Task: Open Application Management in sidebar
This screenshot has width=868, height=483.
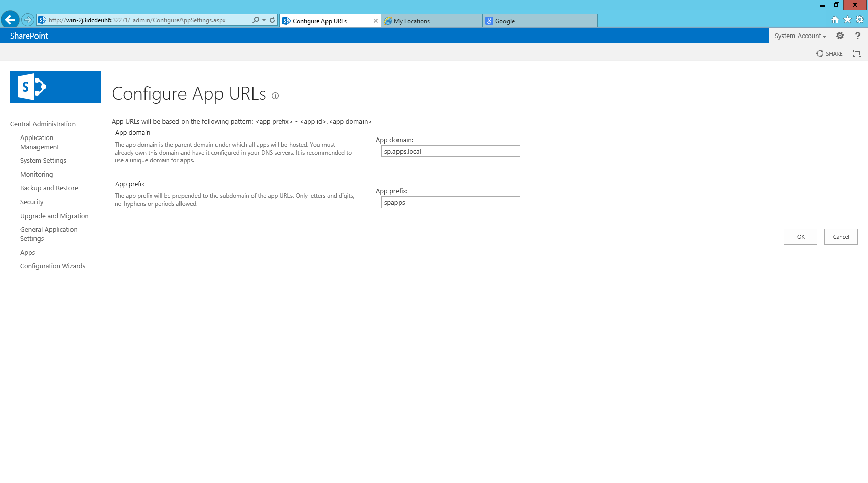Action: (x=40, y=142)
